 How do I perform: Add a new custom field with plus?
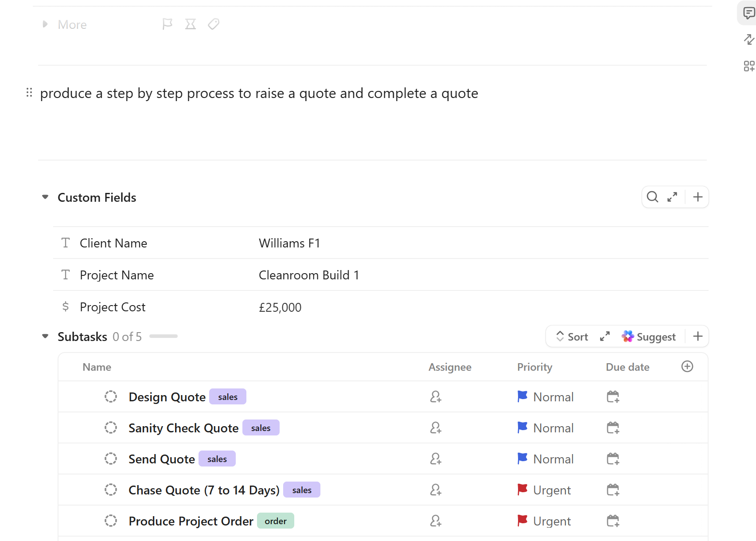698,197
